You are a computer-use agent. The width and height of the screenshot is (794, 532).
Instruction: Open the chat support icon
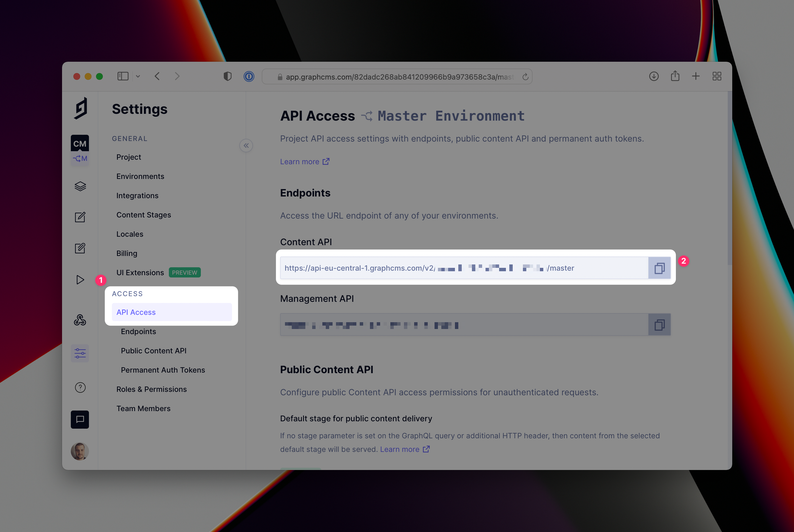[80, 419]
